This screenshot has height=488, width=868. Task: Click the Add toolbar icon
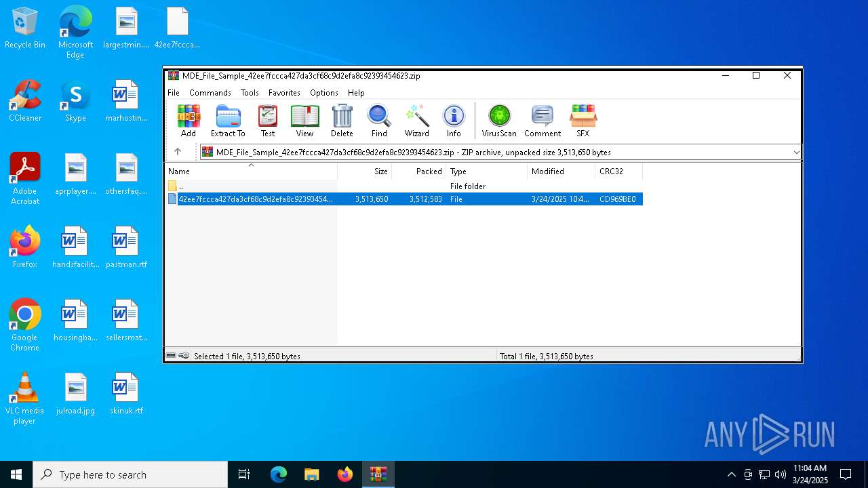[189, 121]
